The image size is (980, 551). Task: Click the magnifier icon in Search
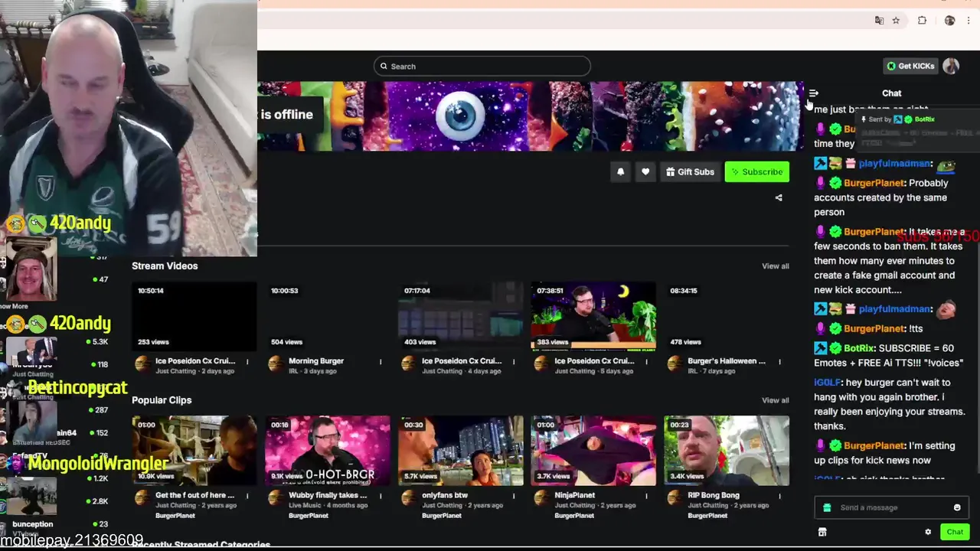pyautogui.click(x=384, y=67)
